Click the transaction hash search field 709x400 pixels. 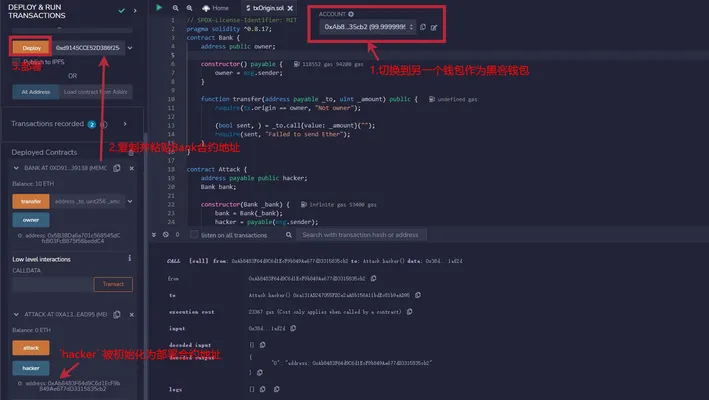click(x=361, y=235)
